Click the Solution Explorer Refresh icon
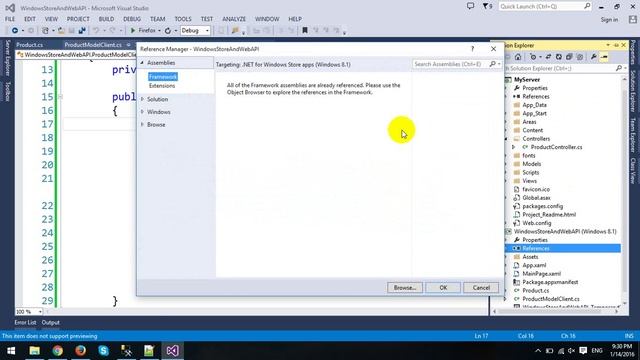The height and width of the screenshot is (360, 640). (558, 57)
